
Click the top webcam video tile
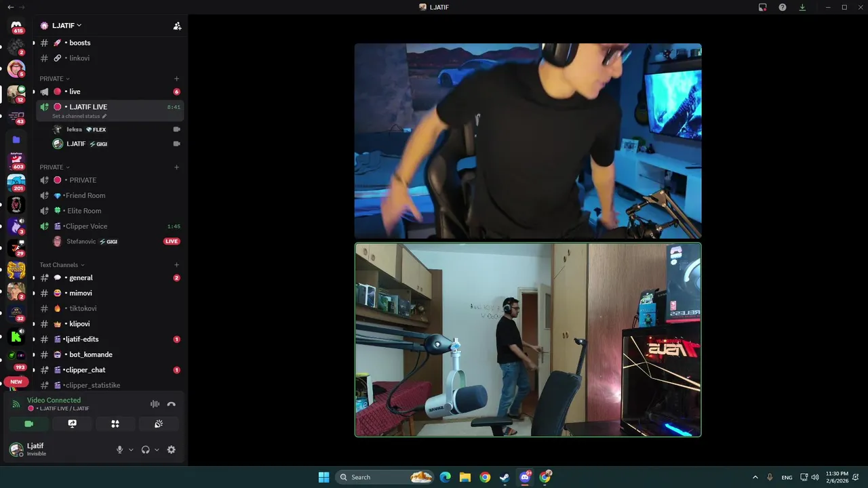point(528,141)
